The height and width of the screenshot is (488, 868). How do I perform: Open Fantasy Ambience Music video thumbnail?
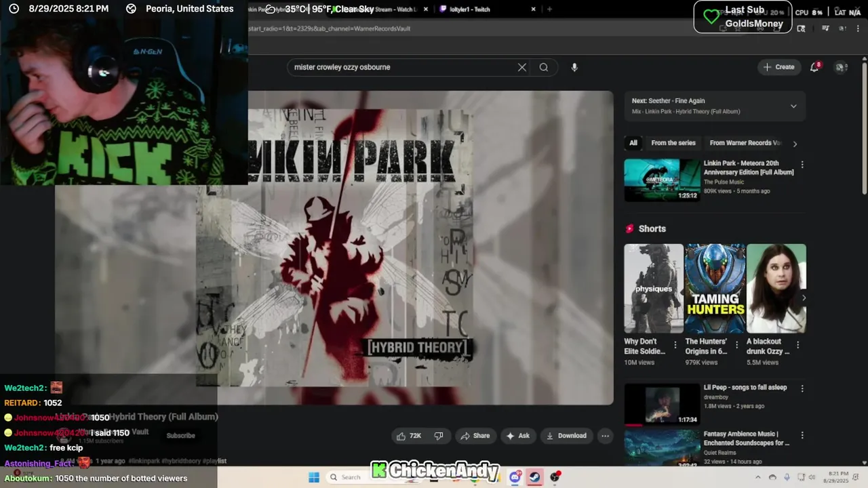tap(662, 447)
